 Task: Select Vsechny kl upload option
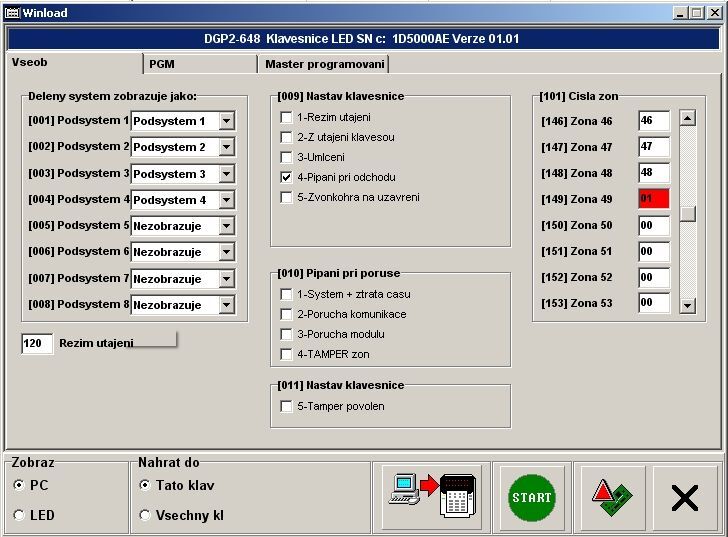coord(145,515)
